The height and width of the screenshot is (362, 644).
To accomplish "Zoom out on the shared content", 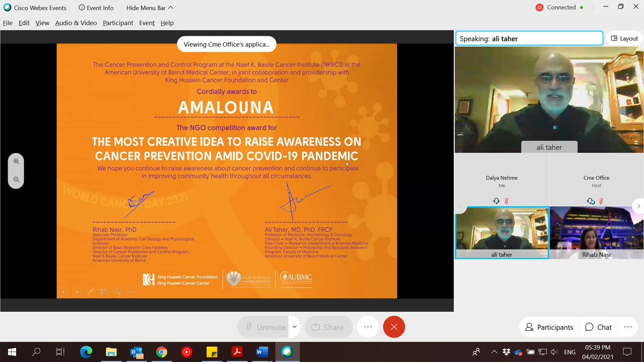I will pos(16,180).
